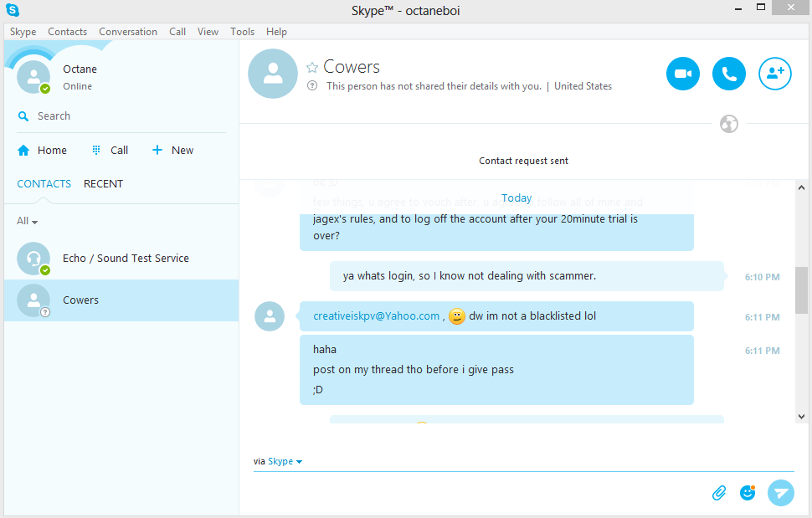Click the 'ya whats login' message bubble
Viewport: 812px width, 518px height.
(x=527, y=276)
